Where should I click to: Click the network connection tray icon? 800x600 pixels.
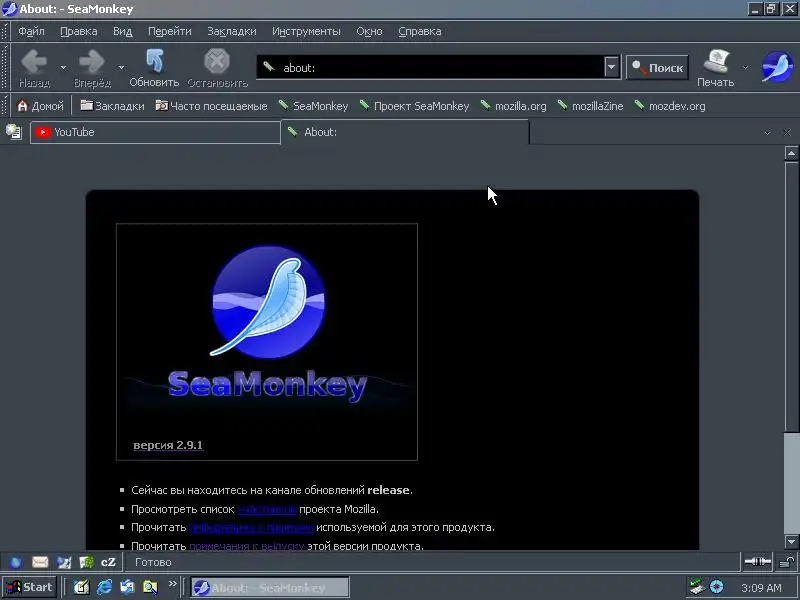[x=696, y=587]
